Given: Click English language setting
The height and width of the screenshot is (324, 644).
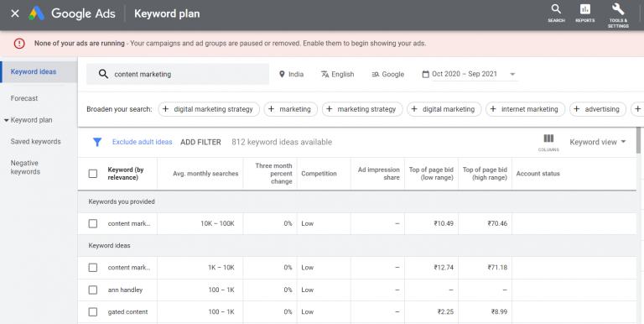Looking at the screenshot, I should click(x=338, y=74).
